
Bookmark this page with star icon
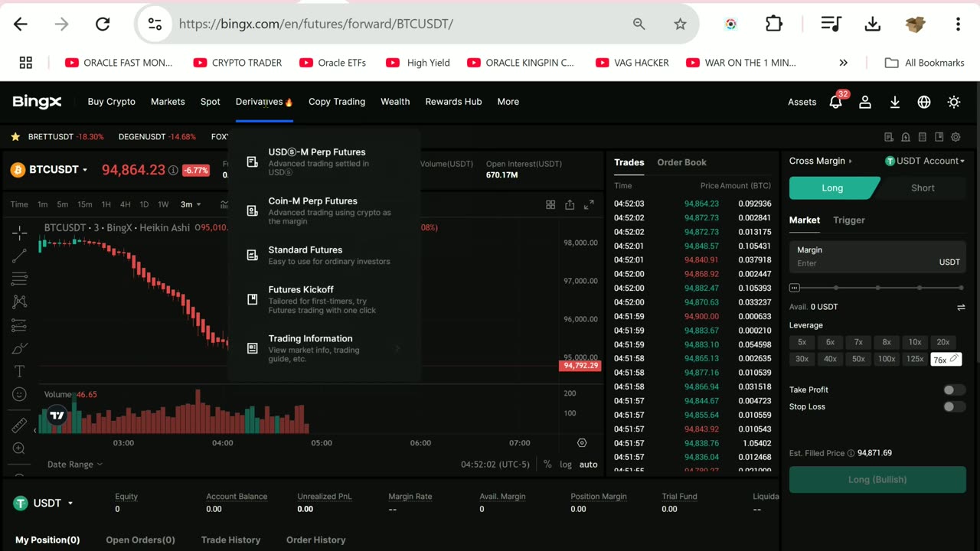[680, 24]
